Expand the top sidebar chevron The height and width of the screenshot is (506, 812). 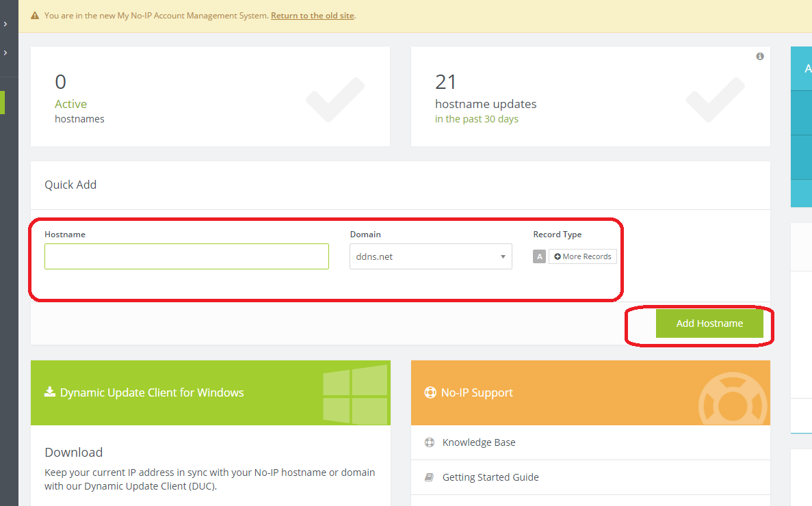[x=5, y=24]
